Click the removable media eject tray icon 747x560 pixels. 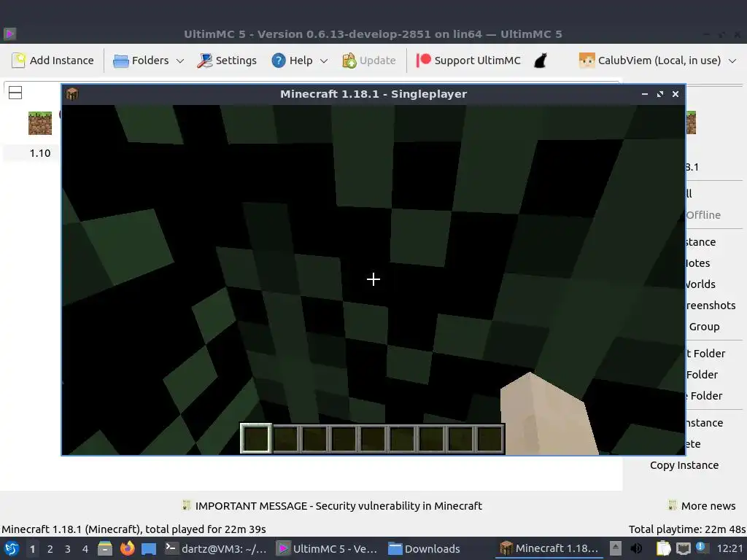coord(616,548)
